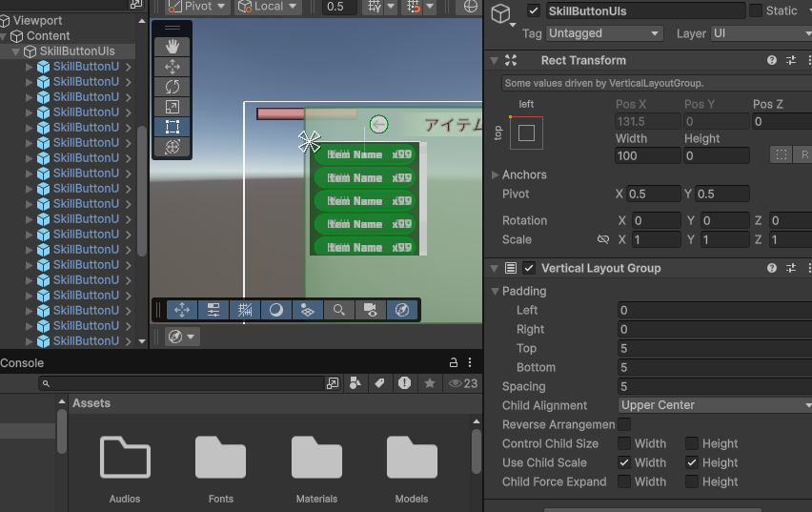Uncheck Use Child Scale Height

point(692,462)
